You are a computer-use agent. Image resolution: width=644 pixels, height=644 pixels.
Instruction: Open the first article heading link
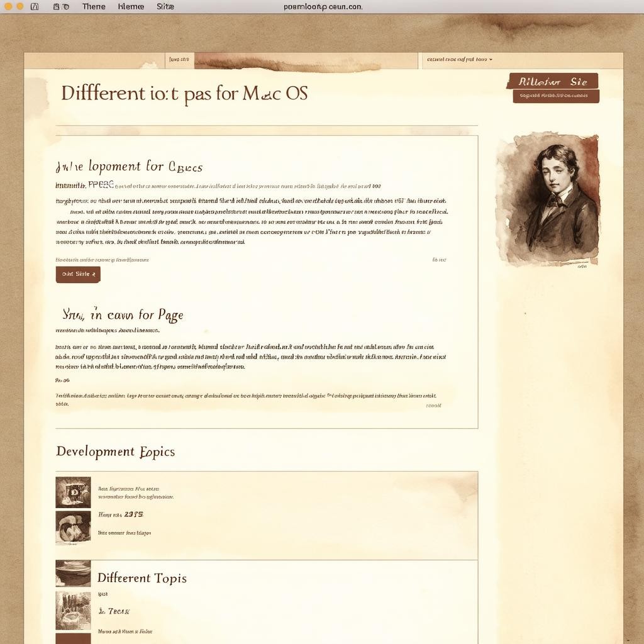[129, 167]
